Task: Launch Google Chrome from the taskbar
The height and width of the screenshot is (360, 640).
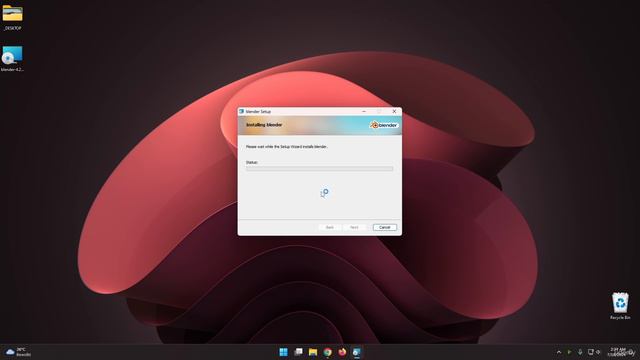Action: 328,352
